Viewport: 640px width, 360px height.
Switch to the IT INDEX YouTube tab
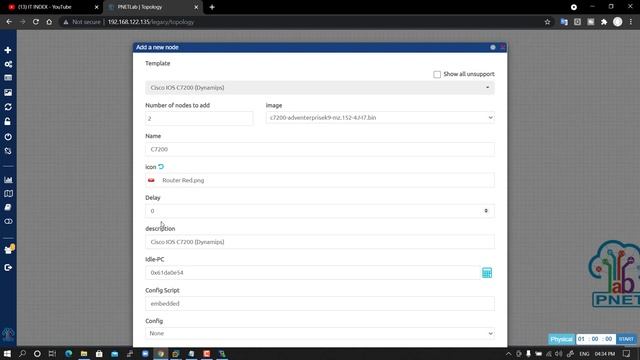point(51,7)
